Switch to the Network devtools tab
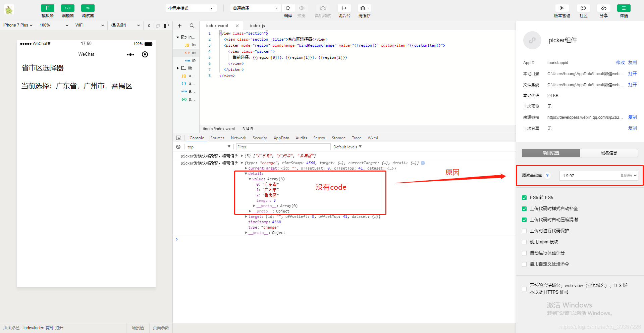Viewport: 644px width, 333px height. (x=238, y=138)
